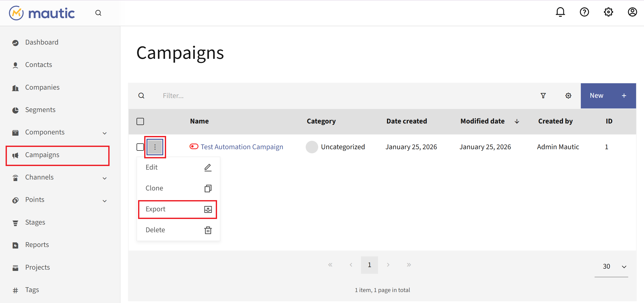Open Segments in the sidebar
Viewport: 644px width, 303px height.
click(x=40, y=110)
